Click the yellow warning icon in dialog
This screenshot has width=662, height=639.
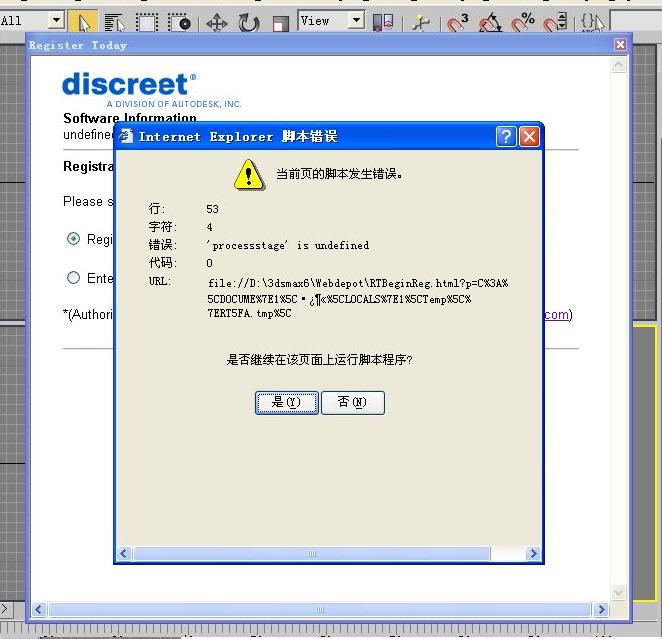249,174
